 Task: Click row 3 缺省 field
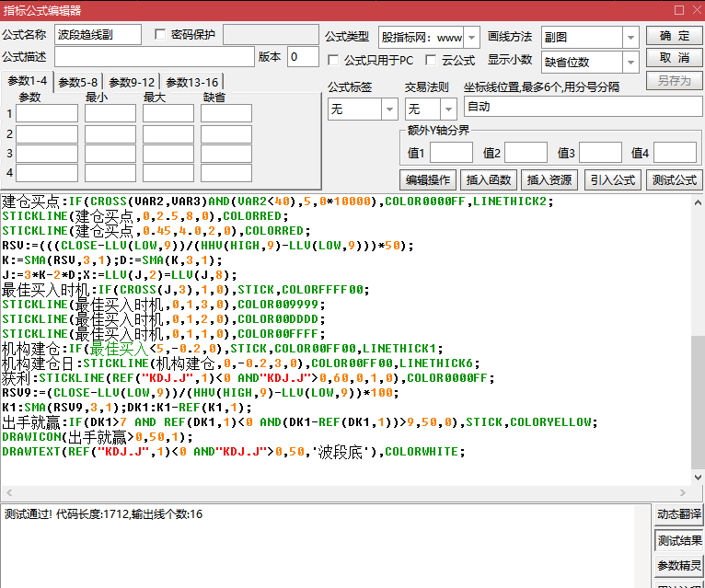(226, 154)
